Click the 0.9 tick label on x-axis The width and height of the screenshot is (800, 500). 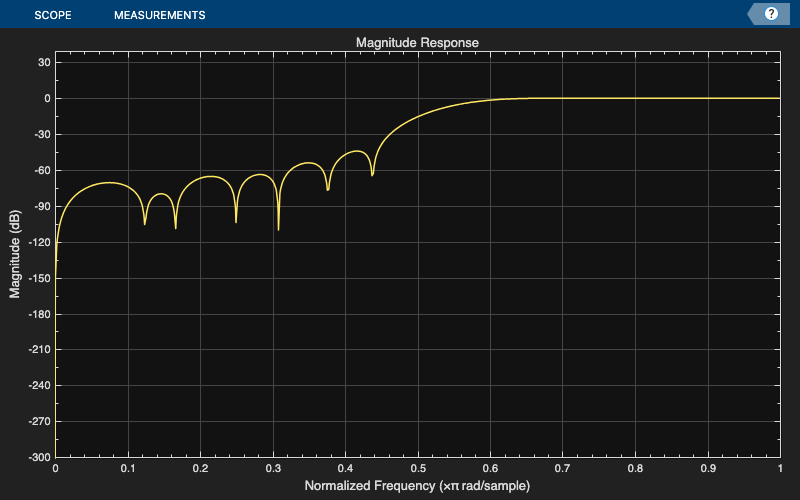coord(708,468)
